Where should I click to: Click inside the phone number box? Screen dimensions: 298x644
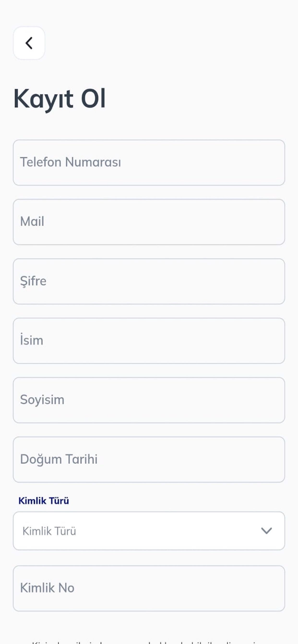click(x=149, y=162)
